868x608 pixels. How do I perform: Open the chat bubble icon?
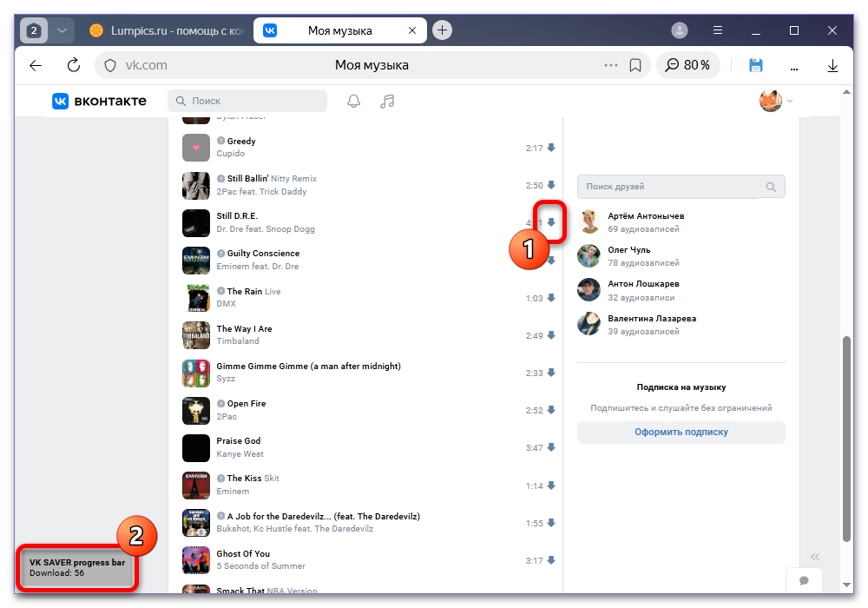pos(804,580)
